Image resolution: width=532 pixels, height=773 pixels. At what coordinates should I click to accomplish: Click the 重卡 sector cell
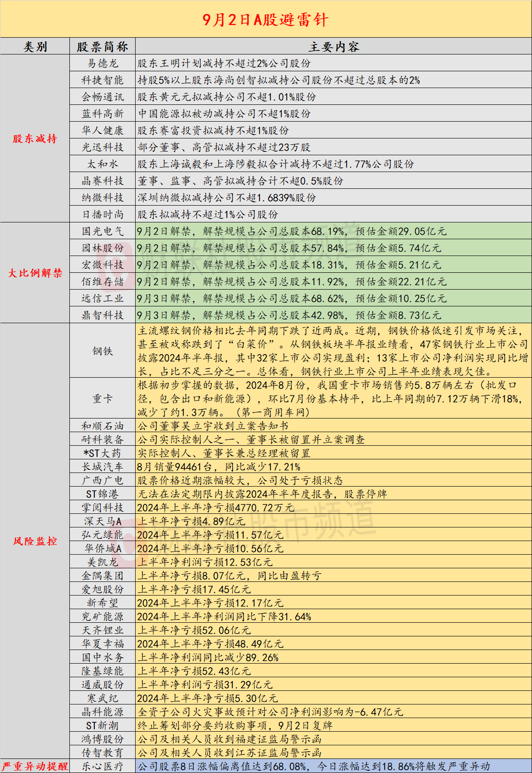pos(102,399)
